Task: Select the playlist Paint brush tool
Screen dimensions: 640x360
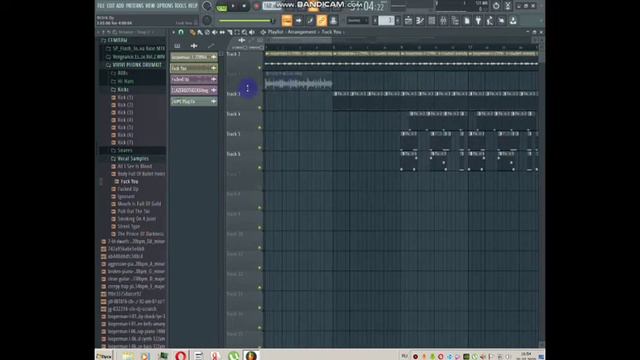Action: pyautogui.click(x=200, y=32)
